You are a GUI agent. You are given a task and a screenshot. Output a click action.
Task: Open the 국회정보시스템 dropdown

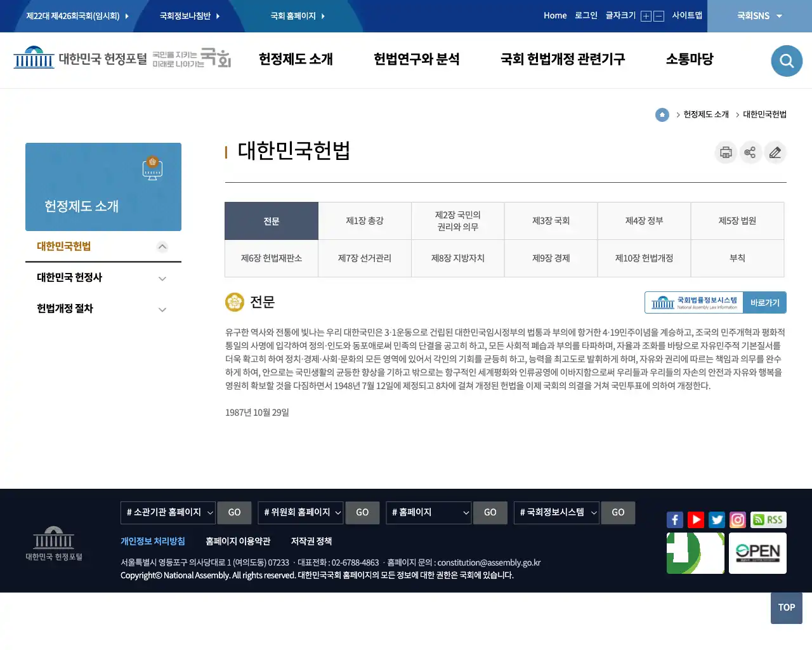(x=556, y=513)
